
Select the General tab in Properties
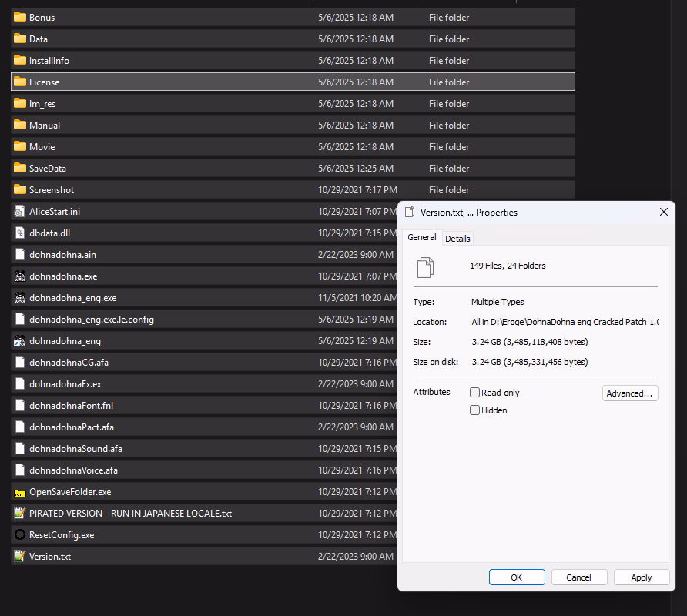[x=422, y=238]
